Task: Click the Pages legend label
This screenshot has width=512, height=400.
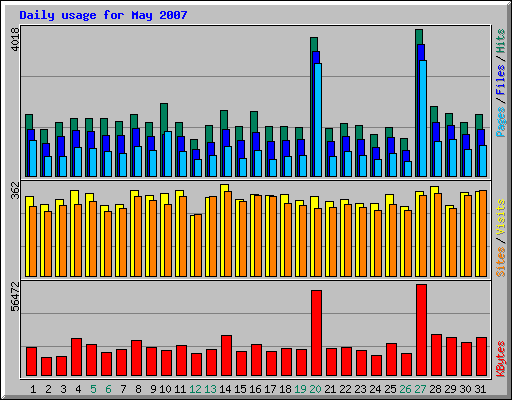Action: [501, 122]
